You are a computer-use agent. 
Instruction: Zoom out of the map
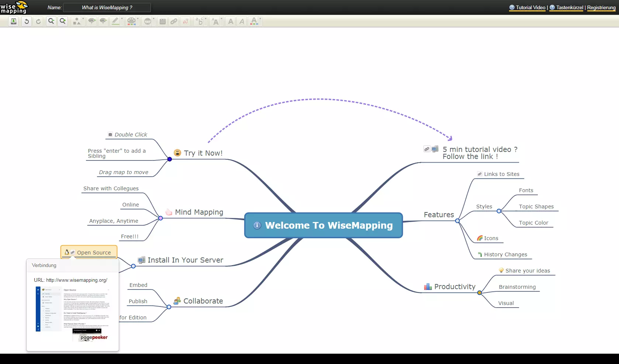51,21
